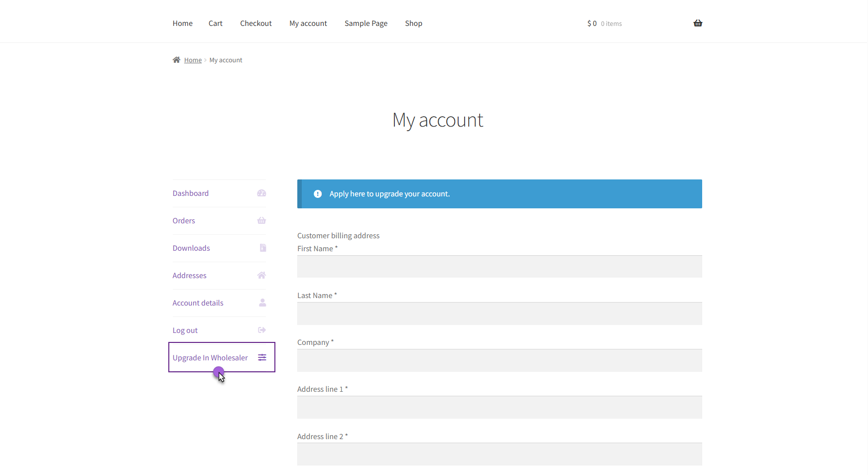Click the Addresses house icon
Viewport: 868px width, 475px height.
(261, 275)
